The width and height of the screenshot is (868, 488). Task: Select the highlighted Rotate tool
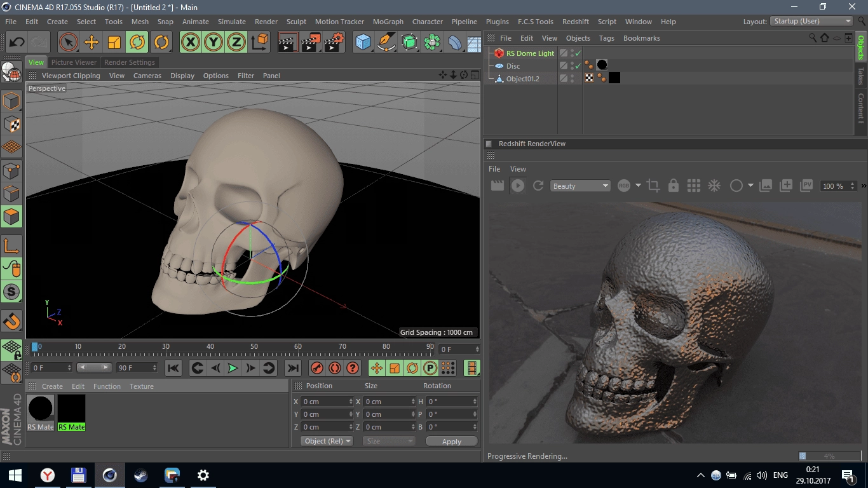(x=137, y=43)
